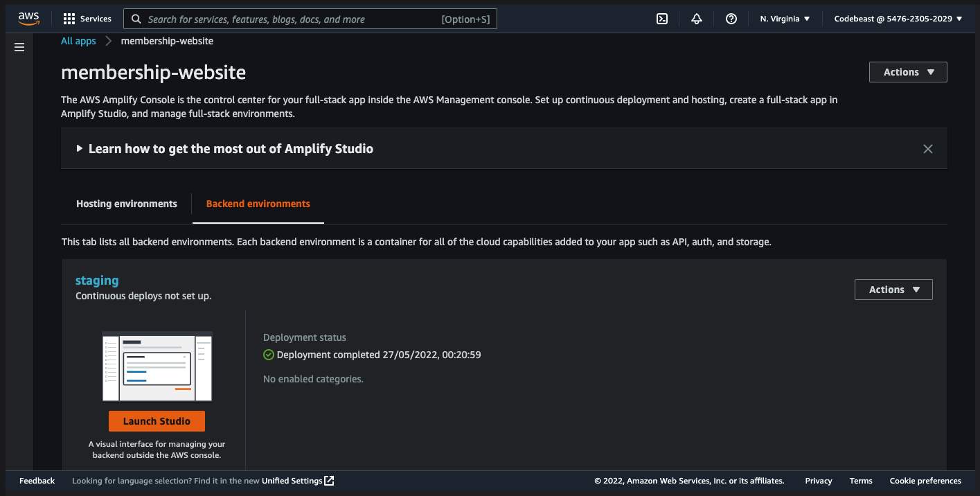Open AWS CloudShell terminal icon
Image resolution: width=980 pixels, height=496 pixels.
[662, 19]
